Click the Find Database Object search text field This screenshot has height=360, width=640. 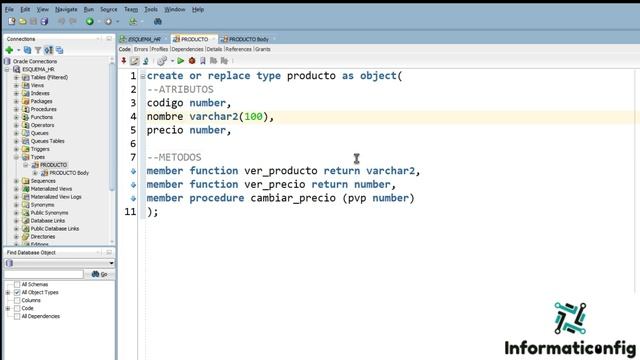pos(44,274)
